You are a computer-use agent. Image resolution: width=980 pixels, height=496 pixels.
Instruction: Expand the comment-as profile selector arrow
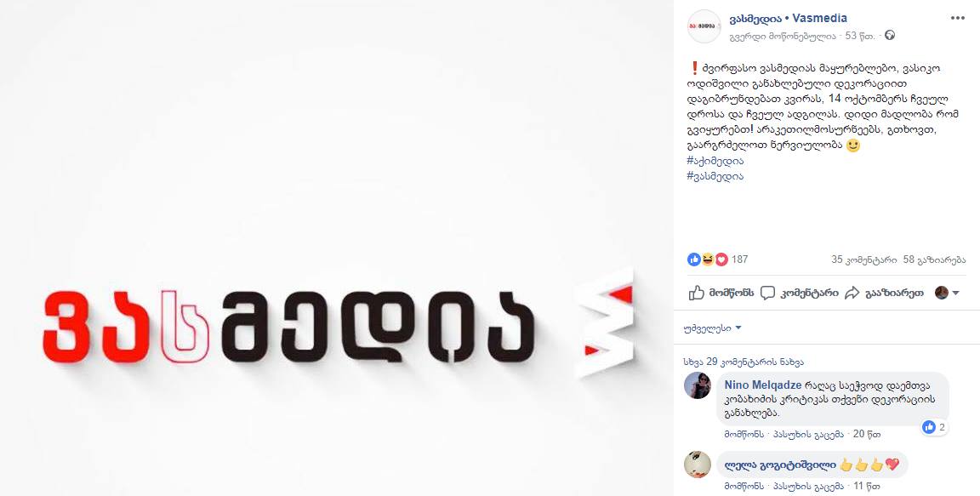(955, 293)
